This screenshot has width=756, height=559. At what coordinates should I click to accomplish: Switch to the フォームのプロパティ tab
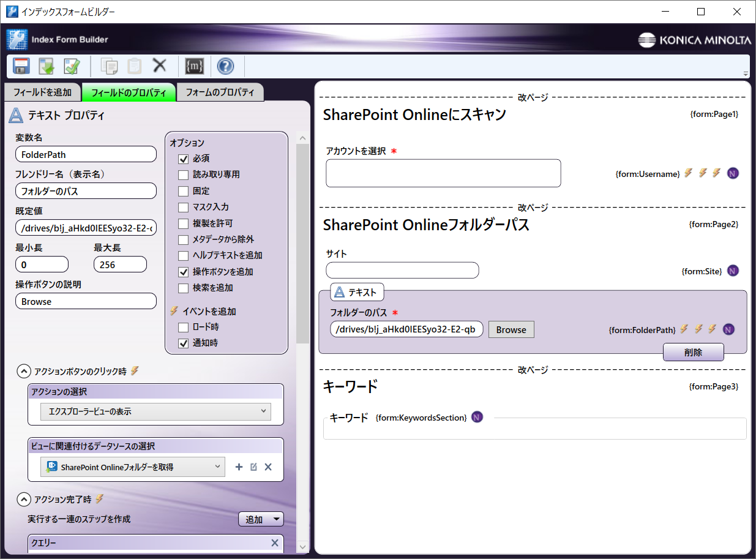click(220, 92)
